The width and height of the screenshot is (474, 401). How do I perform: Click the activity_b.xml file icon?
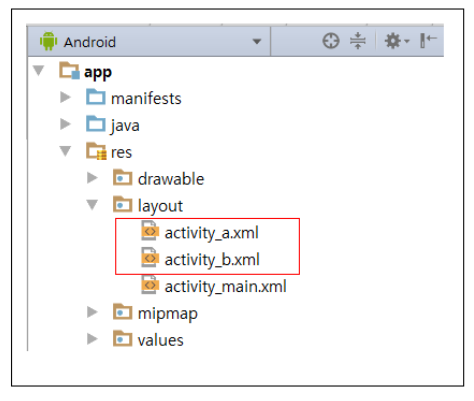150,257
